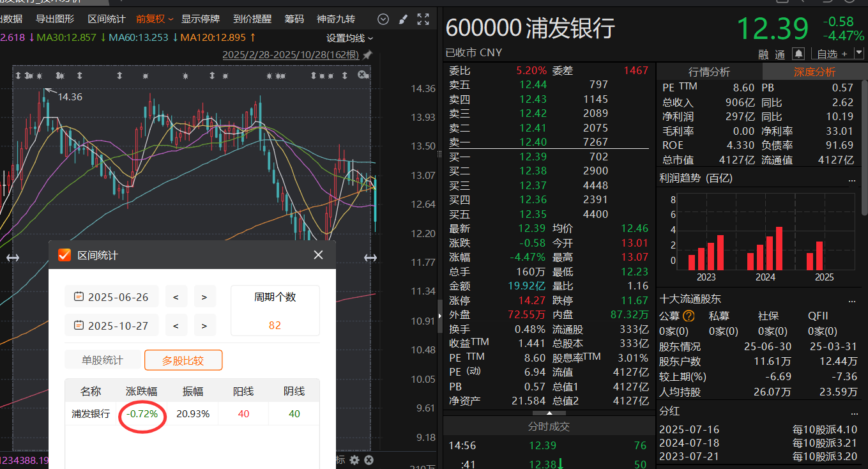Screen dimensions: 868x469
Task: Click the paintbrush drawing tool icon
Action: tap(402, 19)
